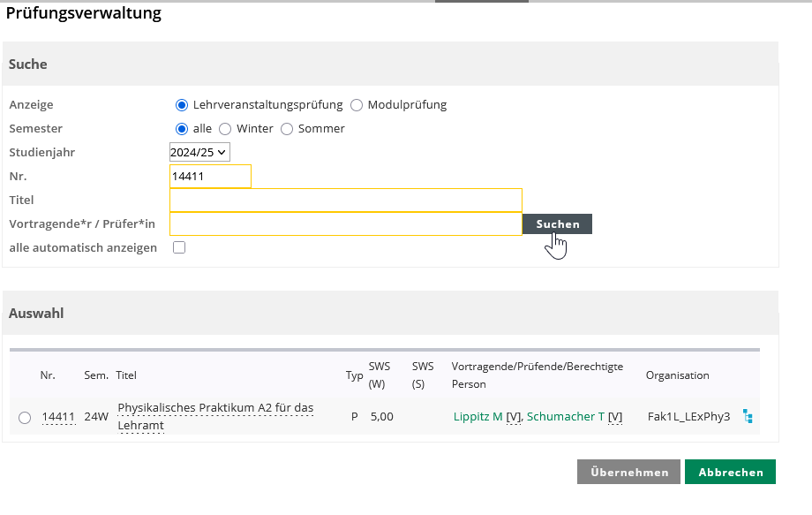Enable 'alle automatisch anzeigen' checkbox
The image size is (812, 515).
[x=179, y=248]
